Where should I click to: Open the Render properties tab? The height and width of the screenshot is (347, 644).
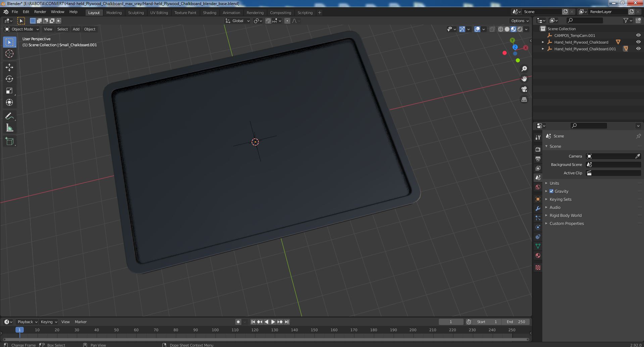click(538, 149)
